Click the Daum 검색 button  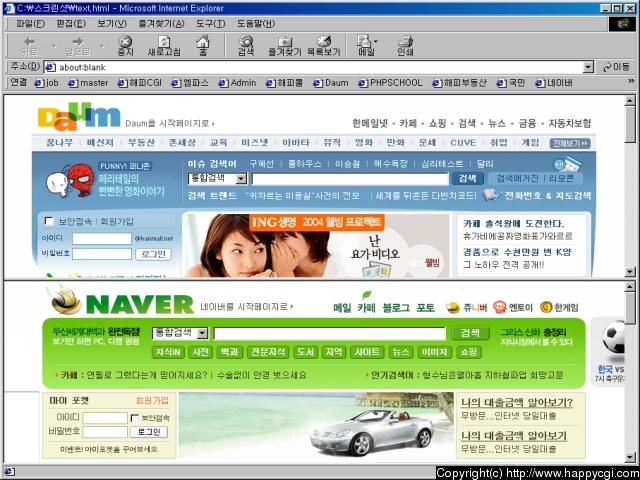467,178
